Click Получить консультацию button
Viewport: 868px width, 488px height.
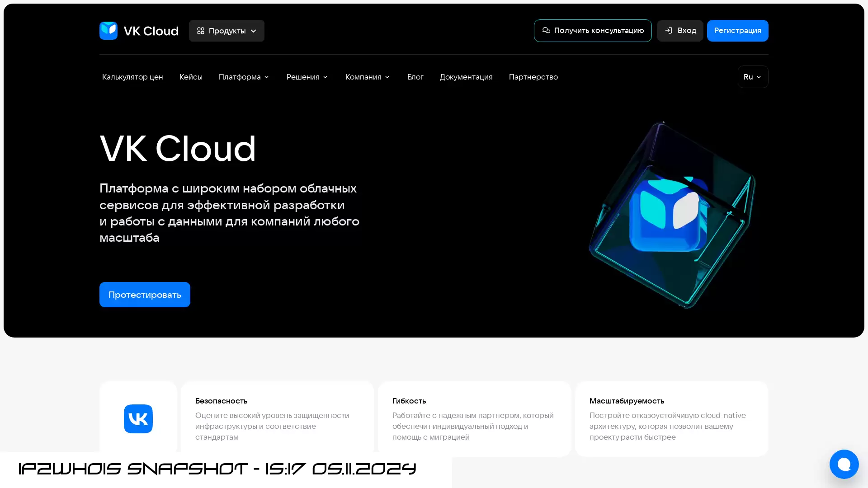[593, 31]
